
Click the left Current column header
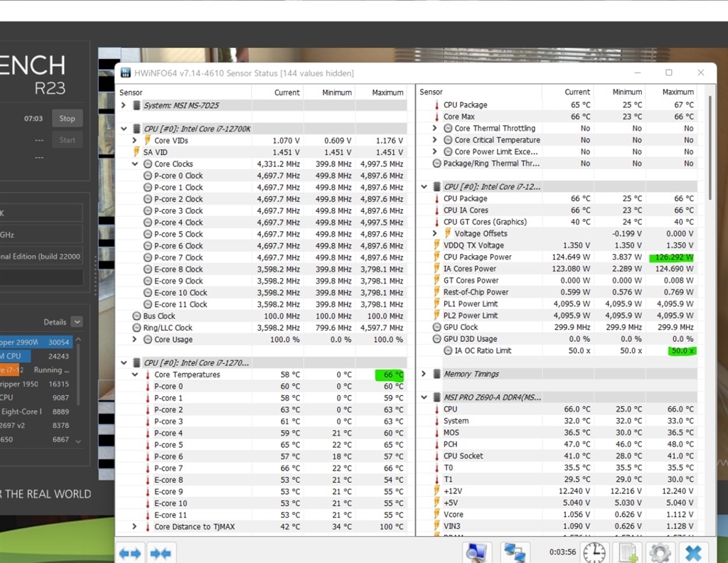(287, 92)
